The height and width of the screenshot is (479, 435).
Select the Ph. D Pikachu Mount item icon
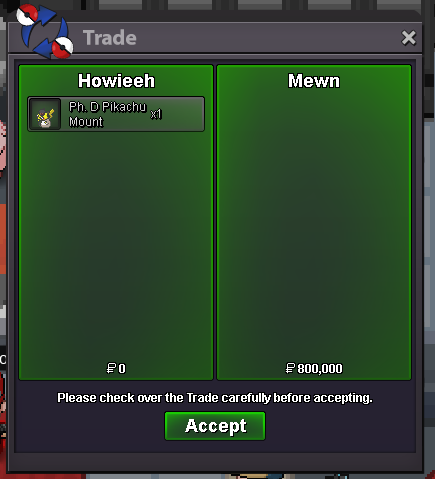click(x=45, y=114)
